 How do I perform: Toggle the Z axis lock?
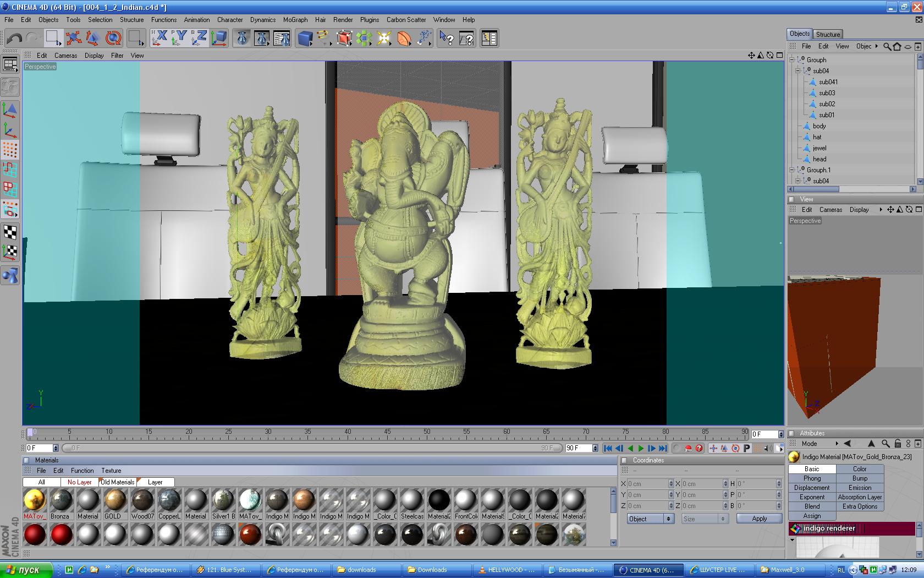coord(199,38)
